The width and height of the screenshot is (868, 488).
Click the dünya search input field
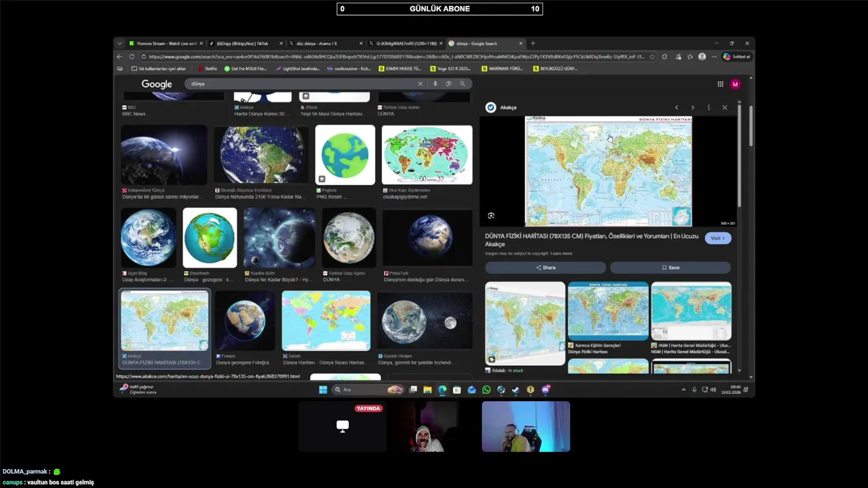pos(302,84)
